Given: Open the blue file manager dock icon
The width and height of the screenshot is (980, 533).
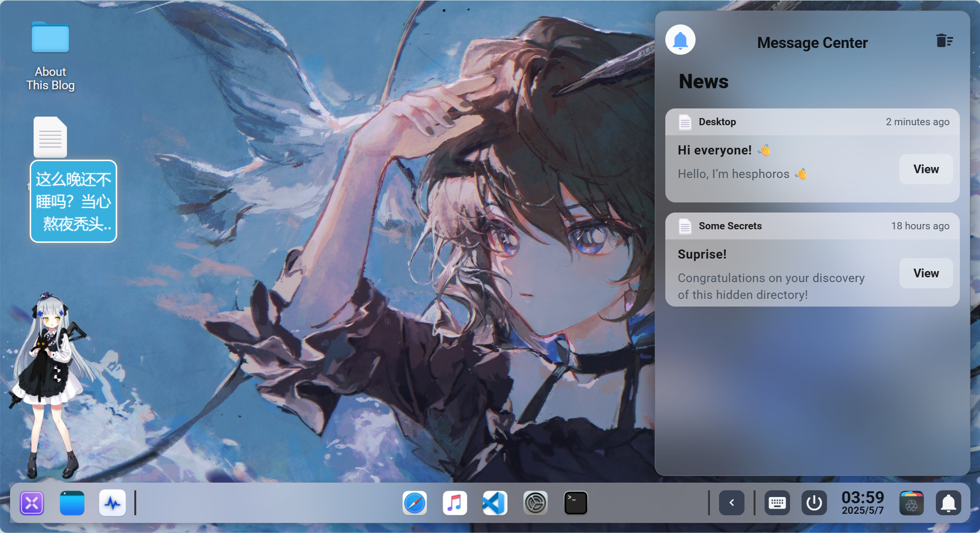Looking at the screenshot, I should pyautogui.click(x=72, y=503).
